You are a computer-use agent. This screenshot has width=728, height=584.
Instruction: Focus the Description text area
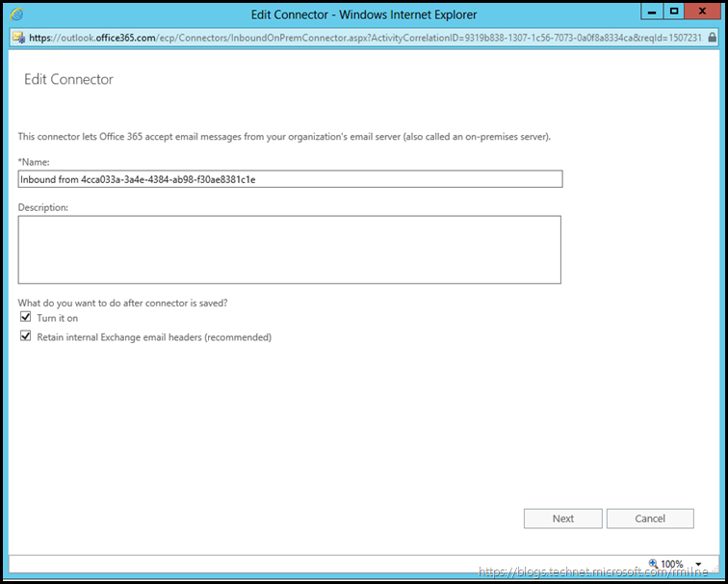(x=290, y=250)
